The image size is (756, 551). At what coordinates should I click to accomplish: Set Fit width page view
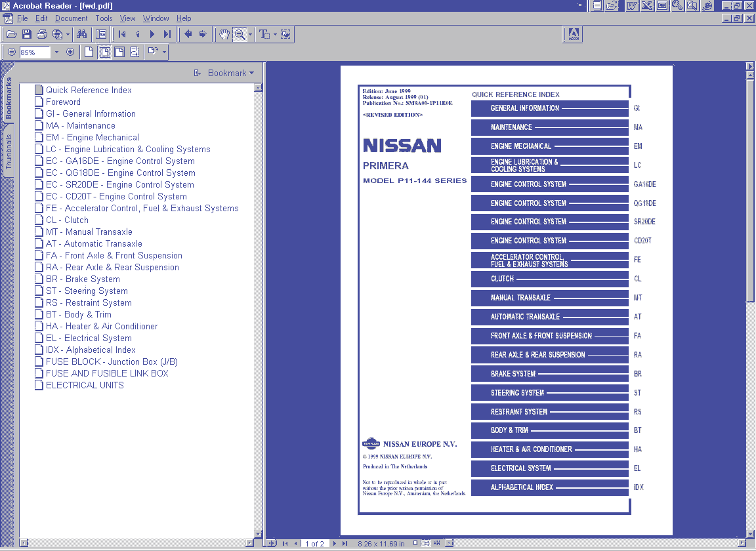point(119,52)
